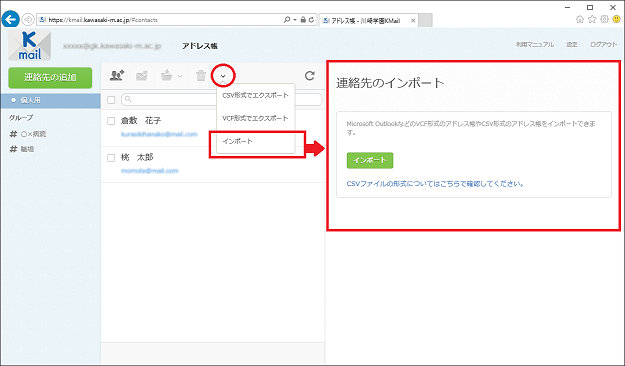Screen dimensions: 625x366
Task: Open the 設定 settings link
Action: (572, 45)
